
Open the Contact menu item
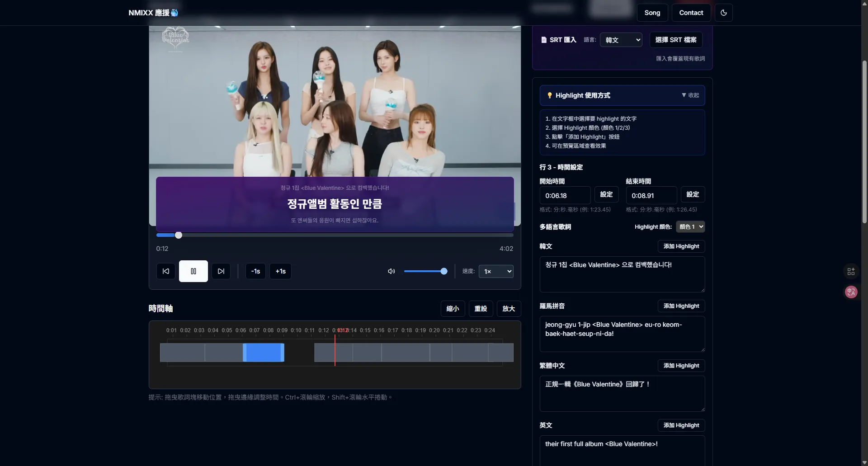[691, 13]
